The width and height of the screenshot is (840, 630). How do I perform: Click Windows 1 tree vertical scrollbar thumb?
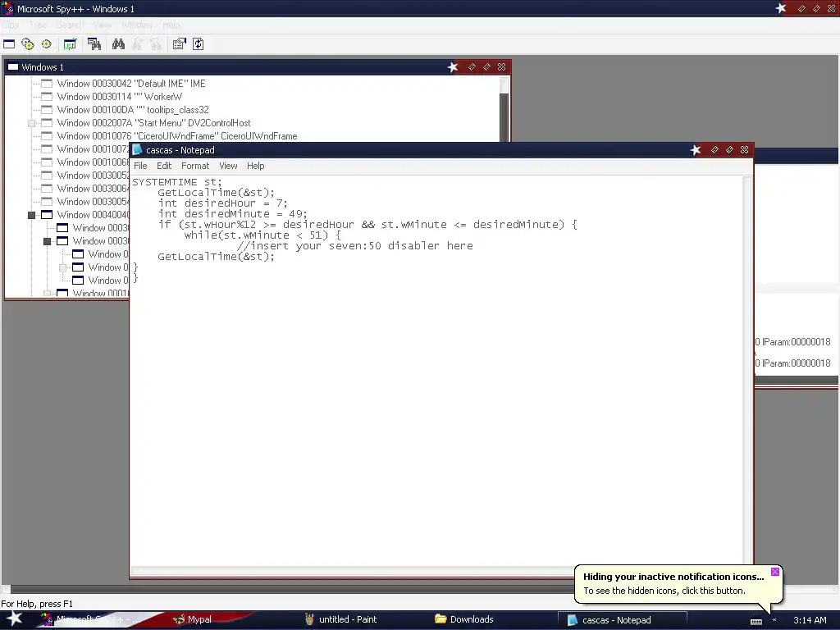[x=504, y=116]
